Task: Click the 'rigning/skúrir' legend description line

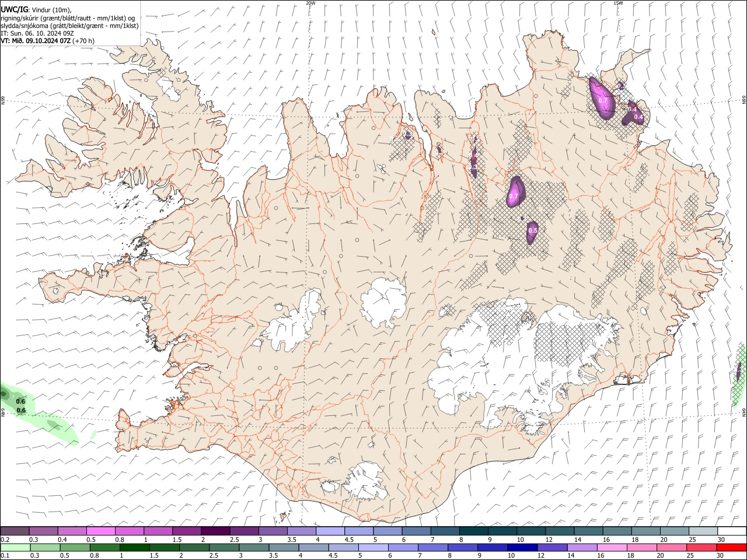Action: 68,18
